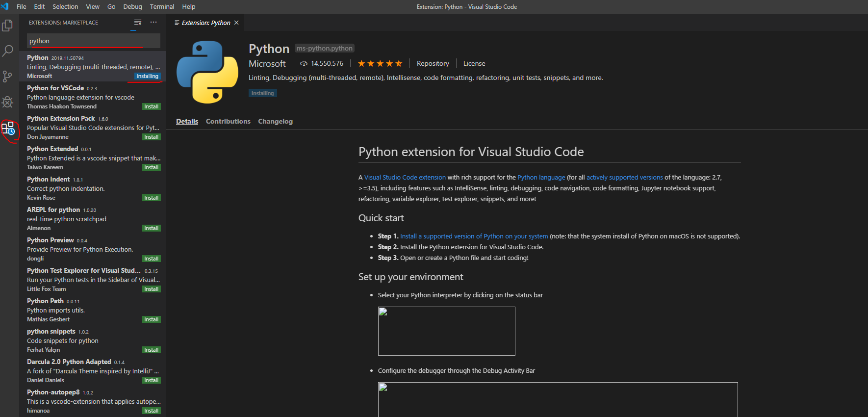This screenshot has width=868, height=417.
Task: Click the five-star rating
Action: coord(380,63)
